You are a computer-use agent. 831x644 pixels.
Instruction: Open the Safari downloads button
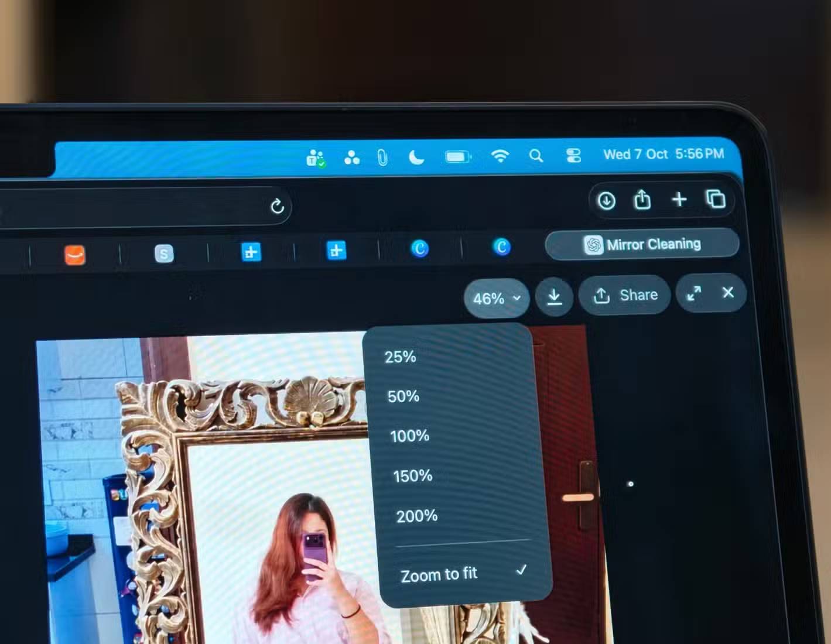click(606, 201)
